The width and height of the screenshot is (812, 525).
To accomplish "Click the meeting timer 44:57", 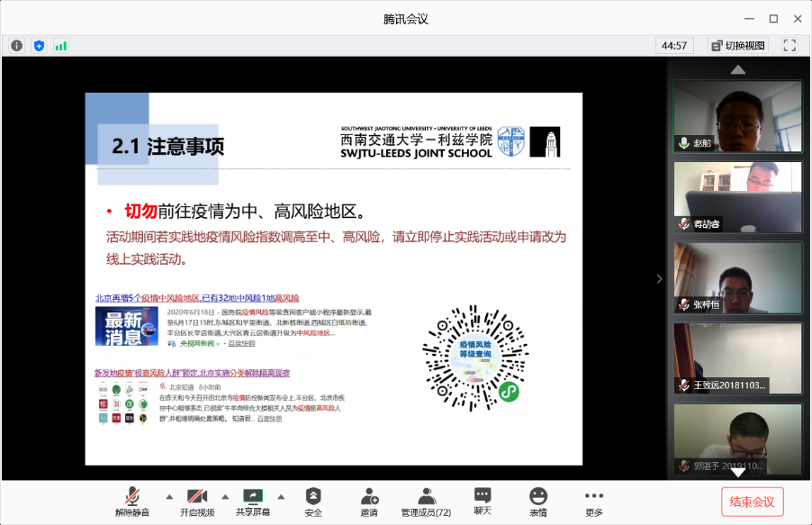I will point(674,46).
